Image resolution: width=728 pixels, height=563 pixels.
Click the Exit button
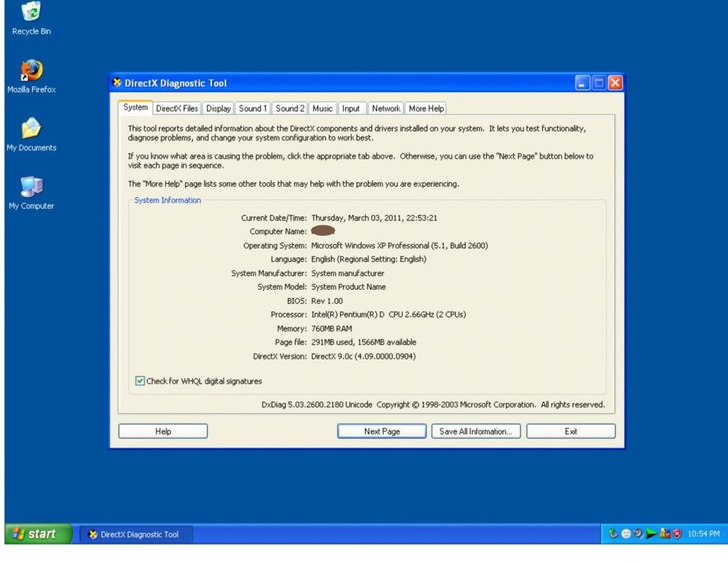[571, 431]
